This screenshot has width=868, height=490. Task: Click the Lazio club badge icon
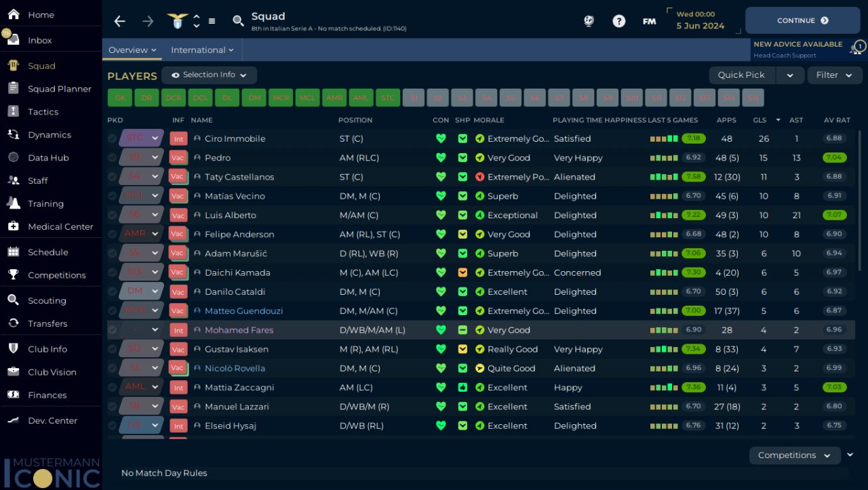(178, 21)
